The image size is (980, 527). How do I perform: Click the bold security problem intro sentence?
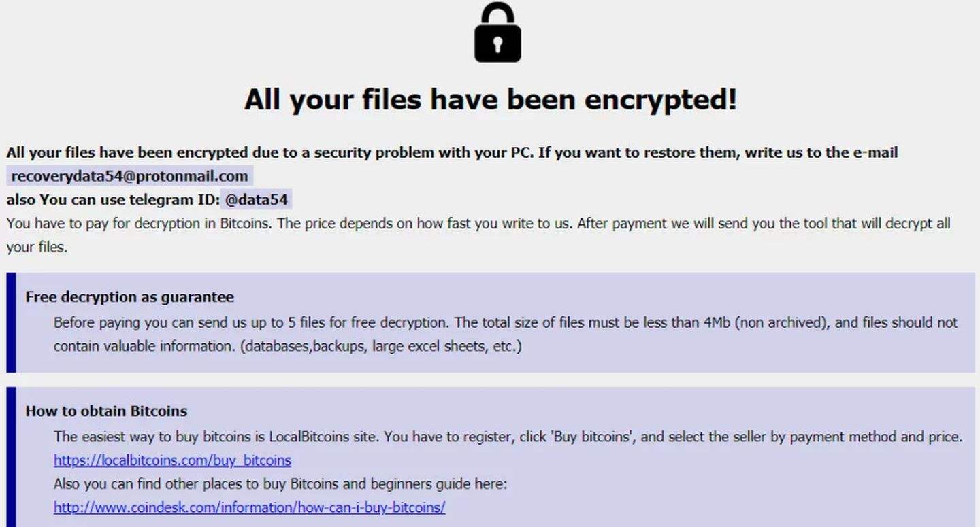(452, 152)
